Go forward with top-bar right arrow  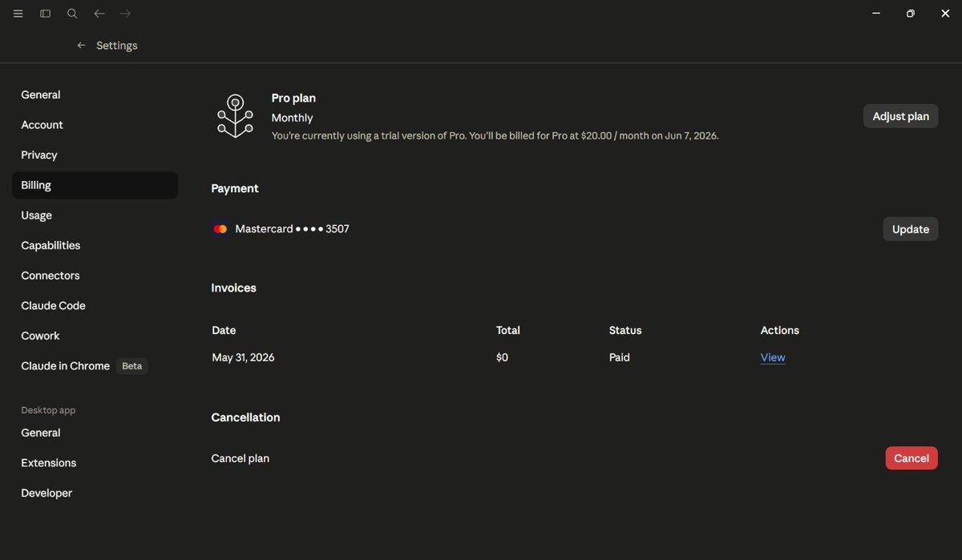point(125,14)
